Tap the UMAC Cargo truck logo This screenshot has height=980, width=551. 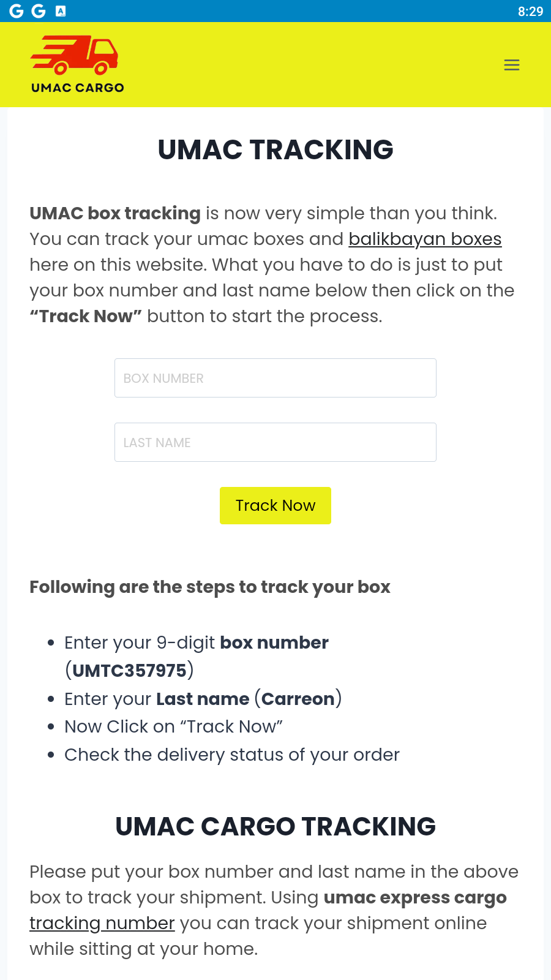pyautogui.click(x=77, y=64)
